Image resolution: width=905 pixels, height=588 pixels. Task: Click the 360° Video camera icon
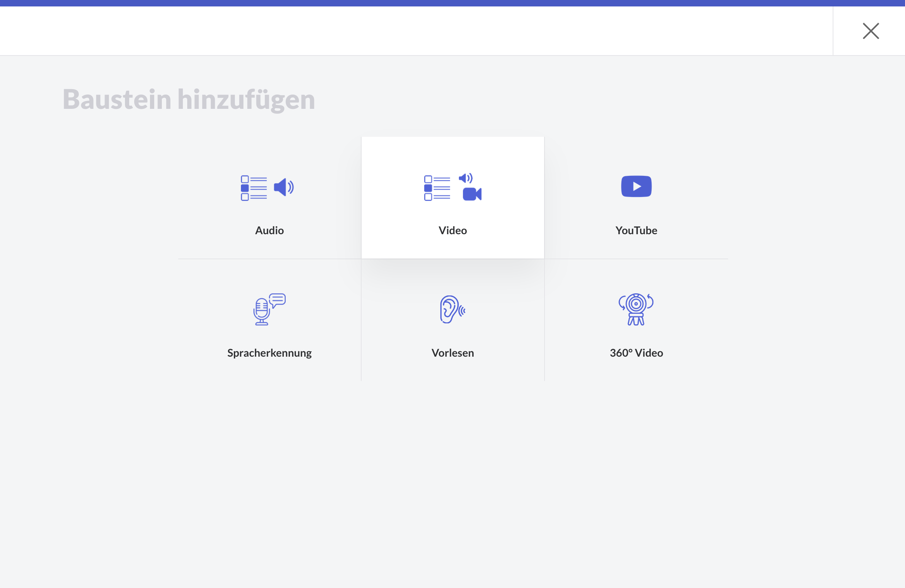636,309
